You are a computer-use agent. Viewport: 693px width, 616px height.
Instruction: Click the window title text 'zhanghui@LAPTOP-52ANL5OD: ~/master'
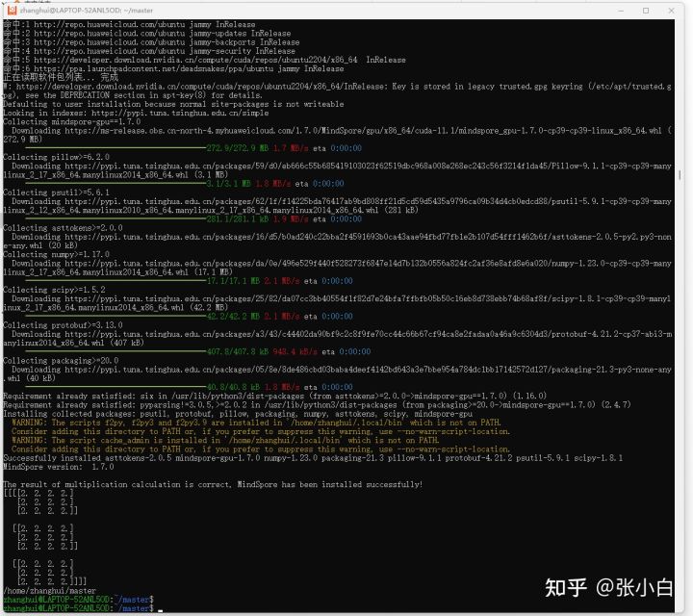[87, 11]
